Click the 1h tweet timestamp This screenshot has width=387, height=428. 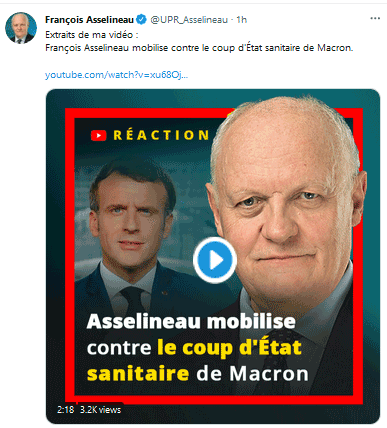tap(242, 20)
